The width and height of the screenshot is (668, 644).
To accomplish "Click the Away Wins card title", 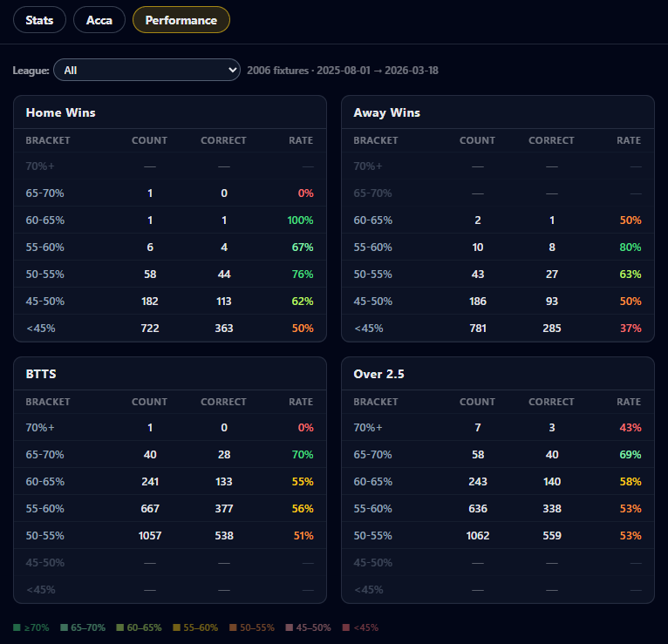I will 387,112.
